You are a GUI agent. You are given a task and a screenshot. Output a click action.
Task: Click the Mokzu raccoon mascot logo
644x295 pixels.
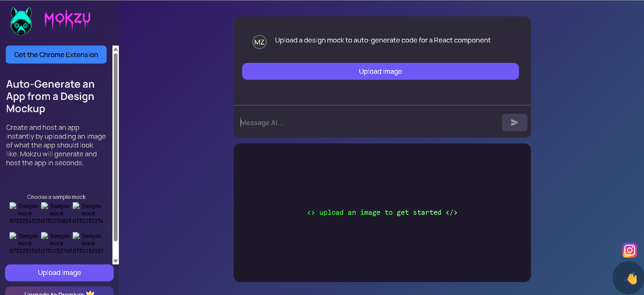21,21
